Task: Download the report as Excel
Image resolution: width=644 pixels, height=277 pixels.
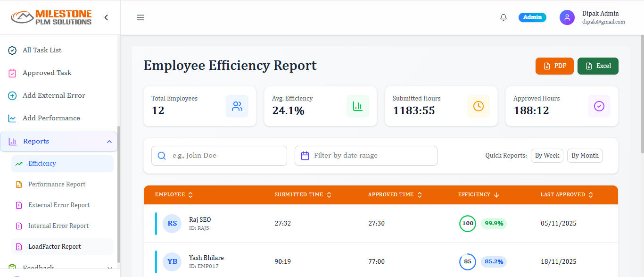Action: coord(598,66)
